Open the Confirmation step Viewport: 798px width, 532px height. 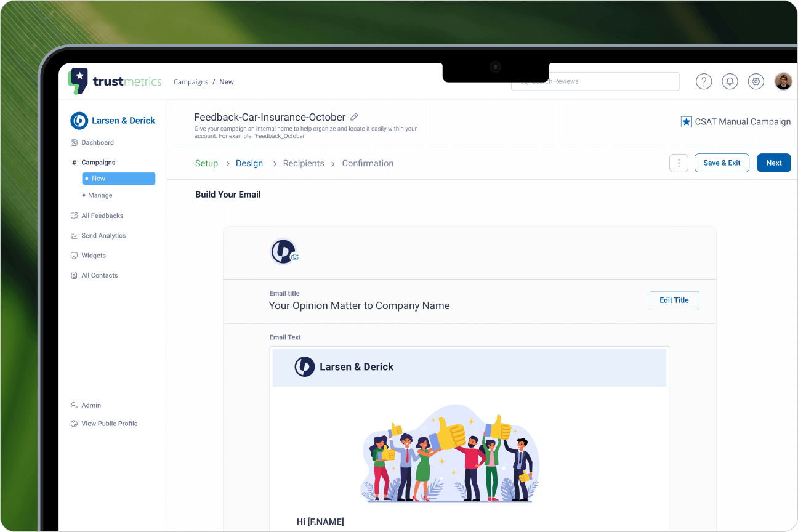tap(368, 163)
